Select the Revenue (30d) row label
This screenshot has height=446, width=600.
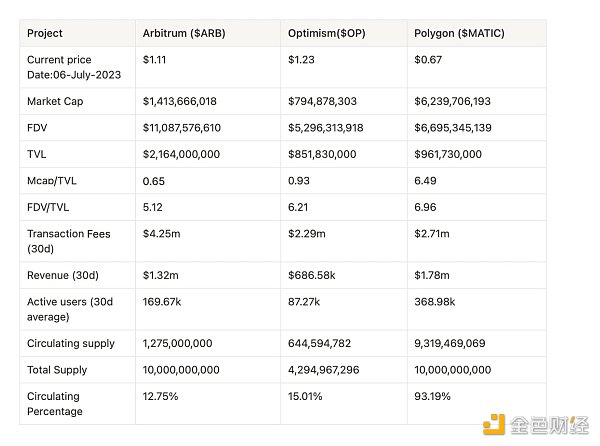click(63, 275)
